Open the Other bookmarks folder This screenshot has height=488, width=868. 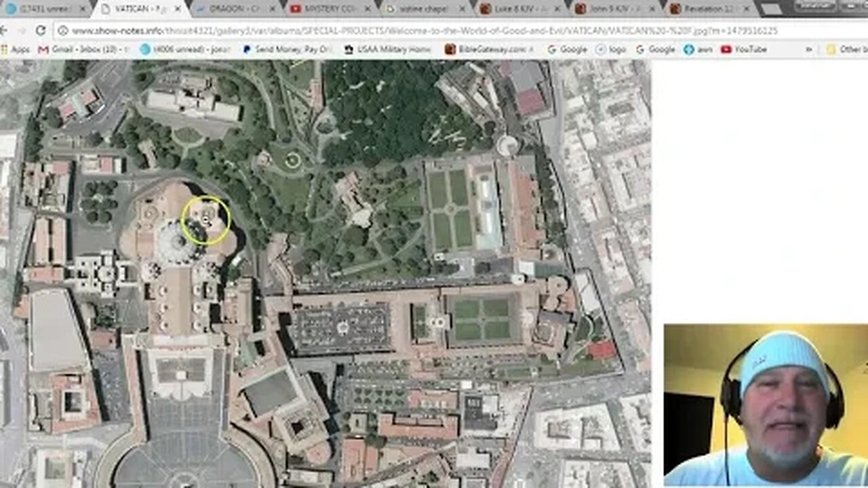[x=846, y=49]
